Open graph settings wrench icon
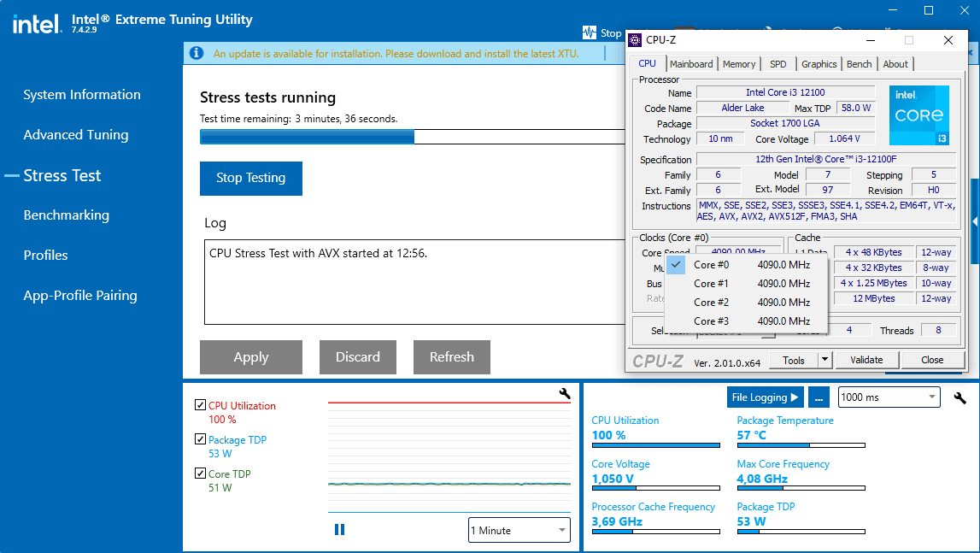980x553 pixels. click(565, 393)
